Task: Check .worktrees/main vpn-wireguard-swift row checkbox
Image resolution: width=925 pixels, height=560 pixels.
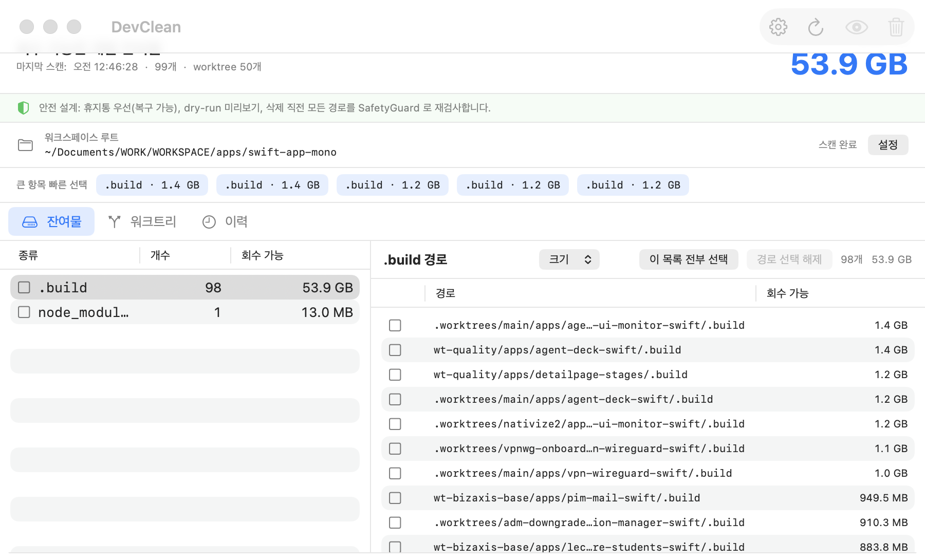Action: 395,473
